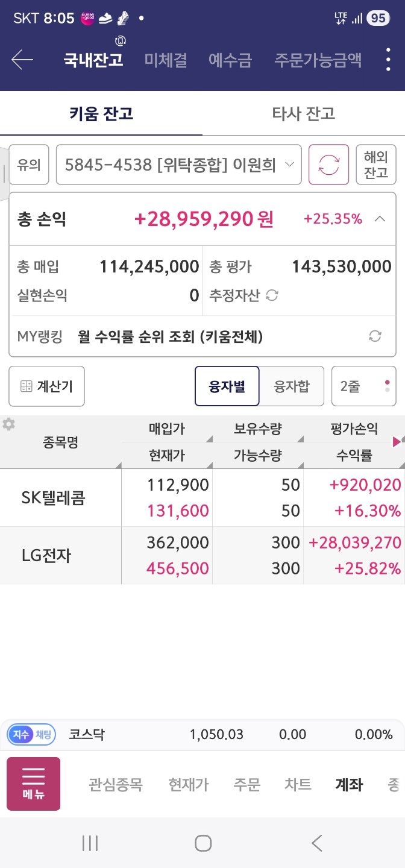Open the 해외 잔고 button
The width and height of the screenshot is (405, 868).
[x=376, y=165]
